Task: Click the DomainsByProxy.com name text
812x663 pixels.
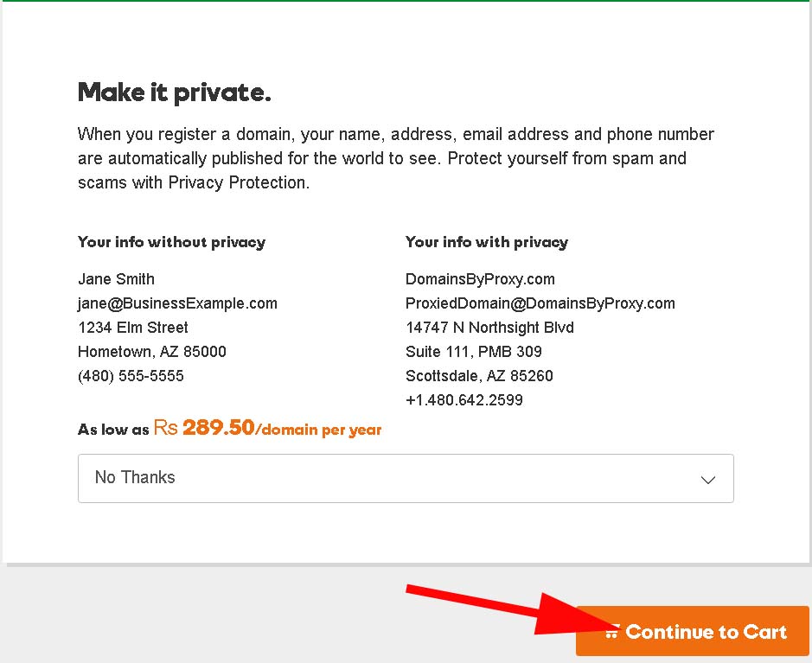Action: pos(480,279)
